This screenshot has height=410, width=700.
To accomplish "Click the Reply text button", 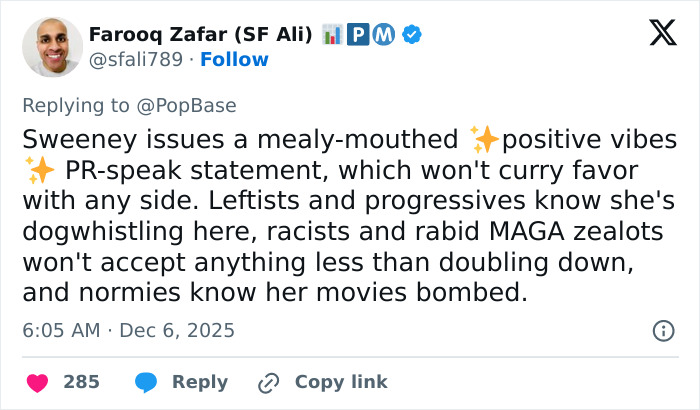I will click(x=199, y=382).
